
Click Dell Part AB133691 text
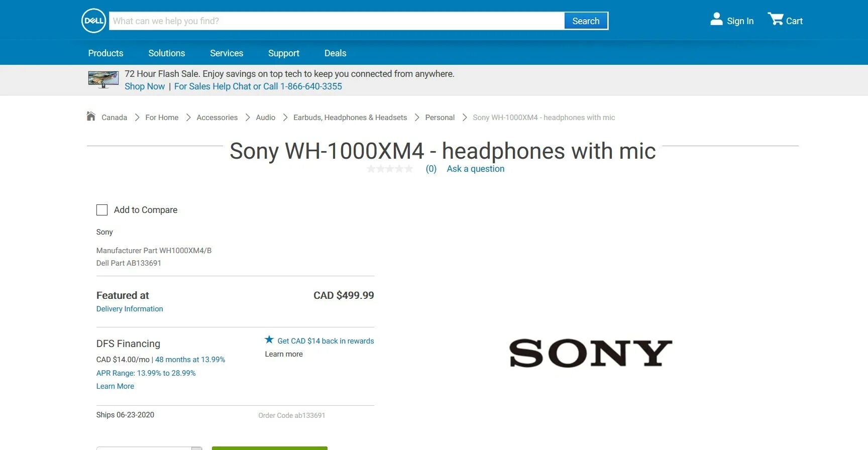[x=129, y=263]
